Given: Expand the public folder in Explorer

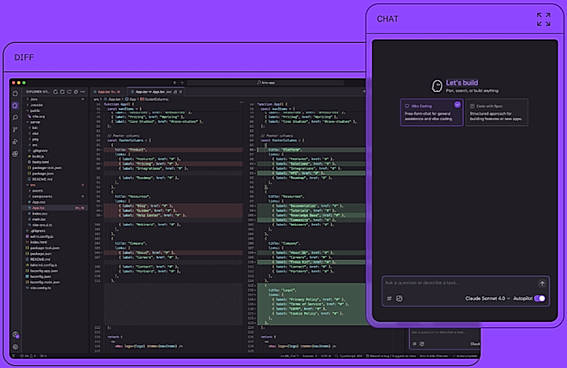Looking at the screenshot, I should pyautogui.click(x=35, y=111).
